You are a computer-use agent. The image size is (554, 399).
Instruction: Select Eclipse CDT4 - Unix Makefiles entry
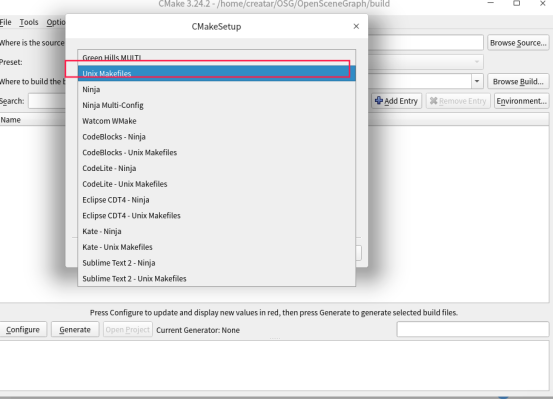tap(217, 216)
